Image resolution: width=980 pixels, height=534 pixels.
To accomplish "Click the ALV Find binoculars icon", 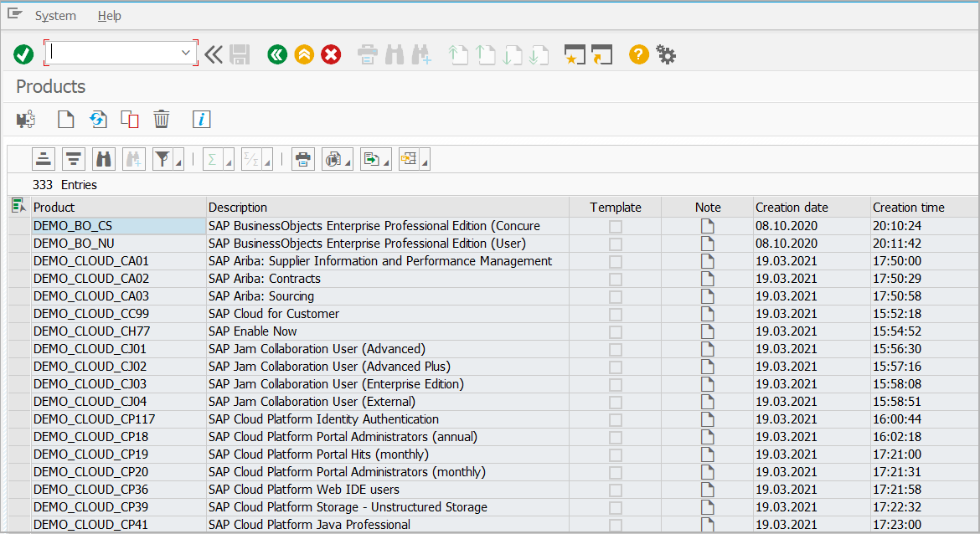I will [x=103, y=159].
